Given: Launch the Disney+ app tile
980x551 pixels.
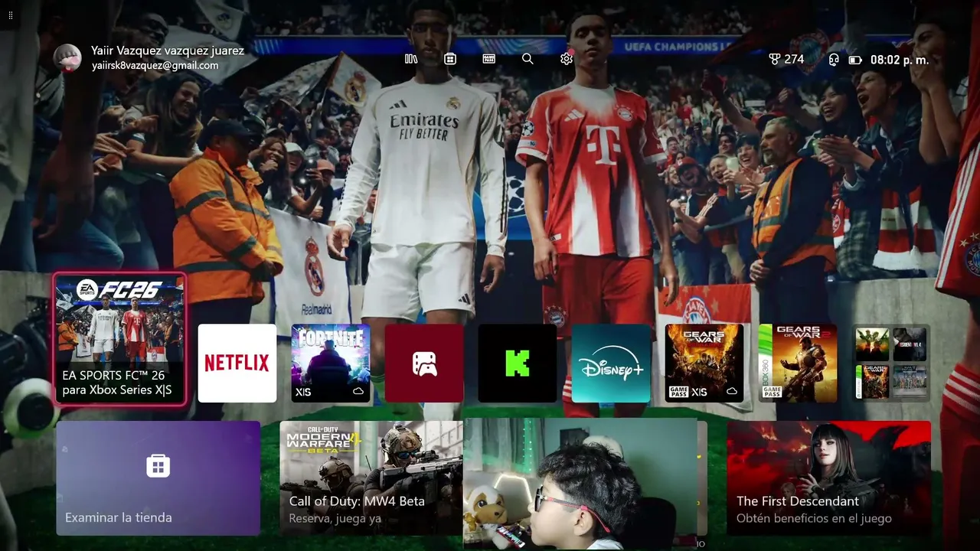Looking at the screenshot, I should point(611,363).
